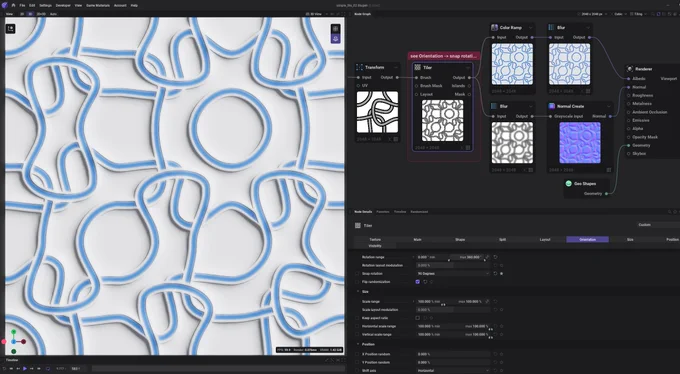Viewport: 680px width, 374px height.
Task: Open the Normal Create preview thumbnail
Action: 580,142
